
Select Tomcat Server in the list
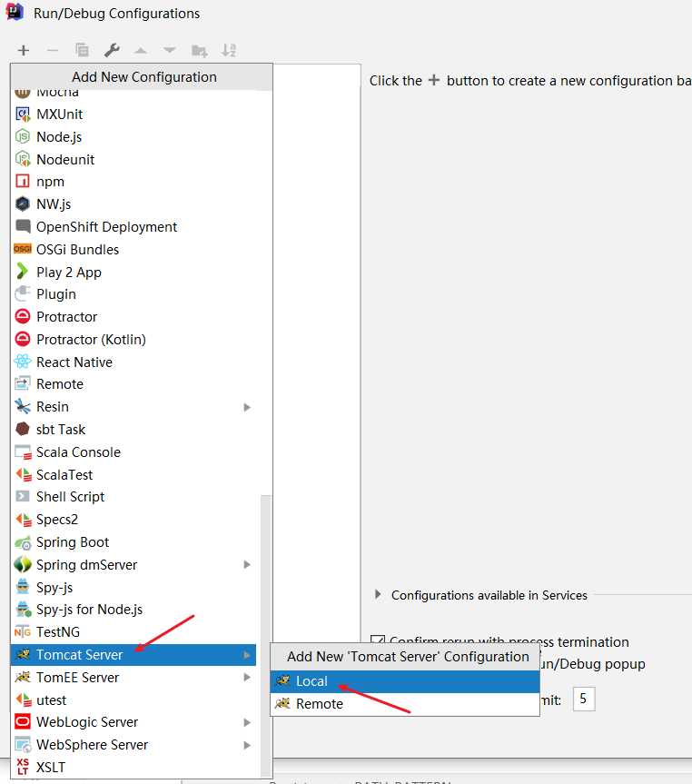[133, 654]
